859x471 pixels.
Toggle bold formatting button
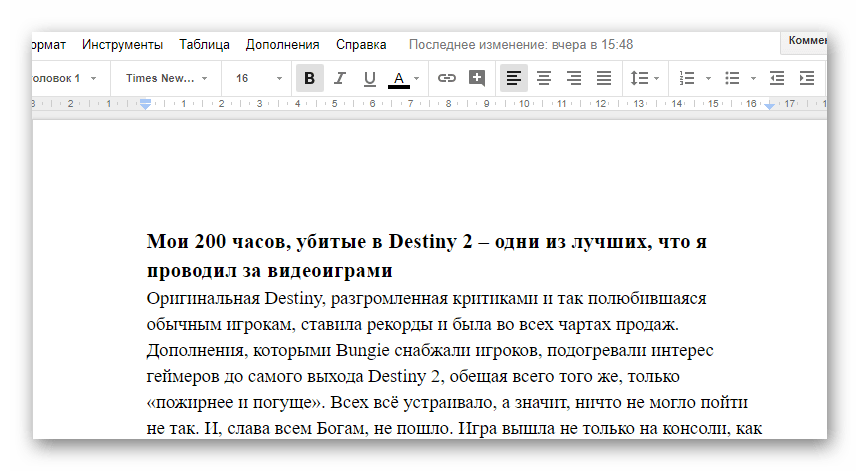309,78
